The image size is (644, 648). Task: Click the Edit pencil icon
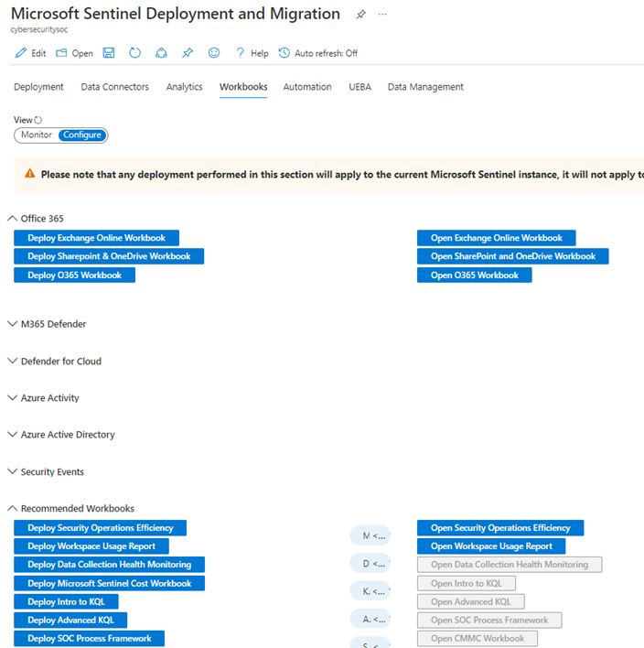tap(21, 53)
